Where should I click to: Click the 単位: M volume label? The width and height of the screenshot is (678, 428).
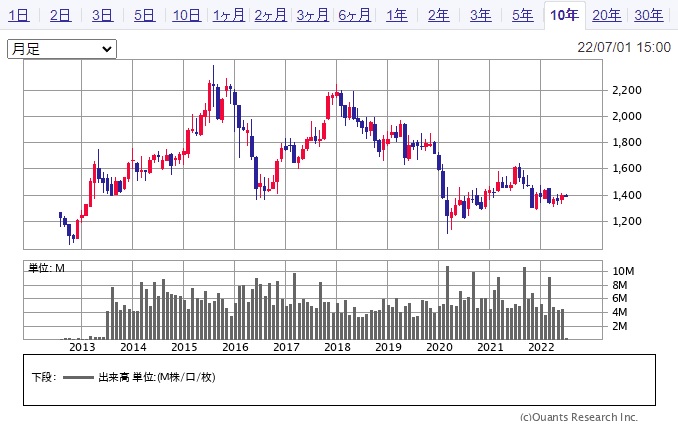47,268
